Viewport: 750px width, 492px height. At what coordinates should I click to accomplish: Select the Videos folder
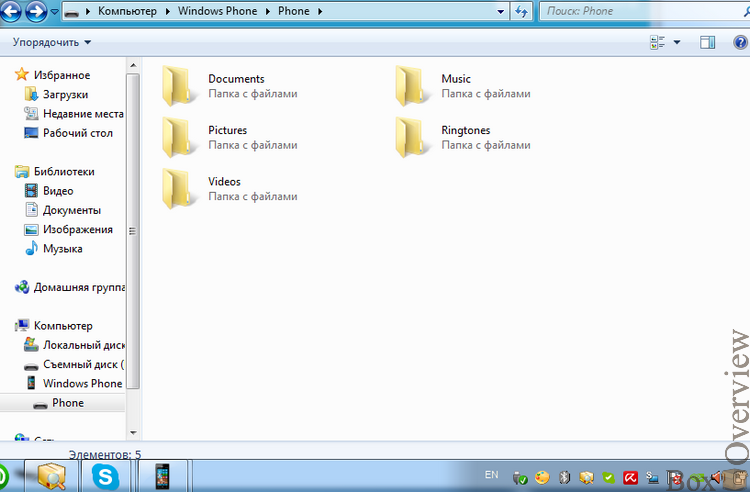(229, 189)
